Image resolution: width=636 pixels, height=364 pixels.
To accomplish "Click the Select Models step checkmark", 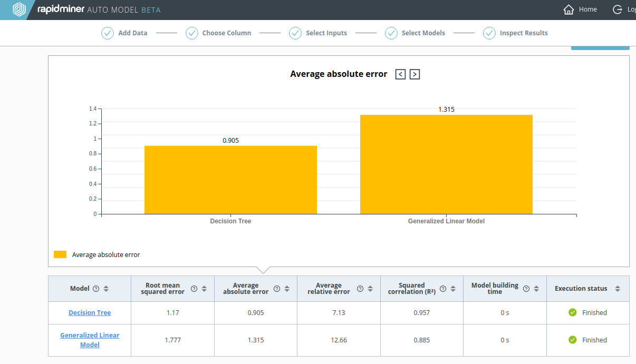I will (391, 33).
